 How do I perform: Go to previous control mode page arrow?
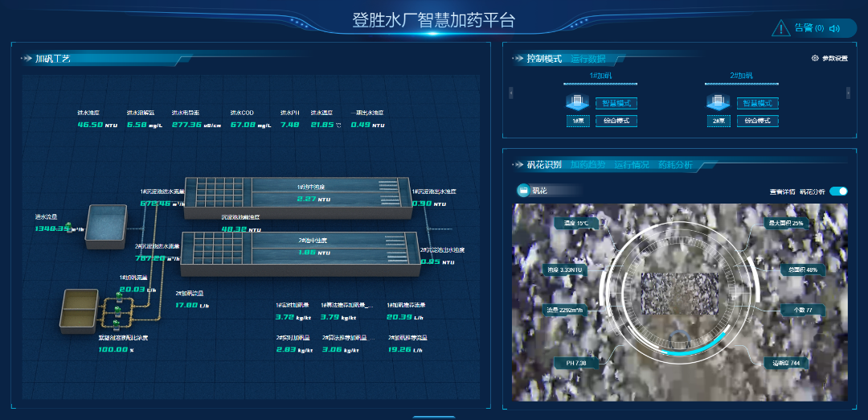click(x=510, y=93)
